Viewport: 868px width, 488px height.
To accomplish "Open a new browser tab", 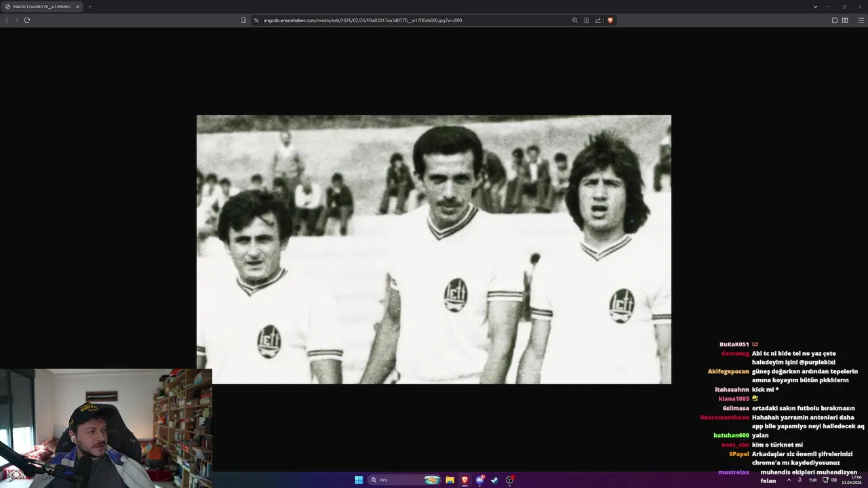I will pos(90,7).
